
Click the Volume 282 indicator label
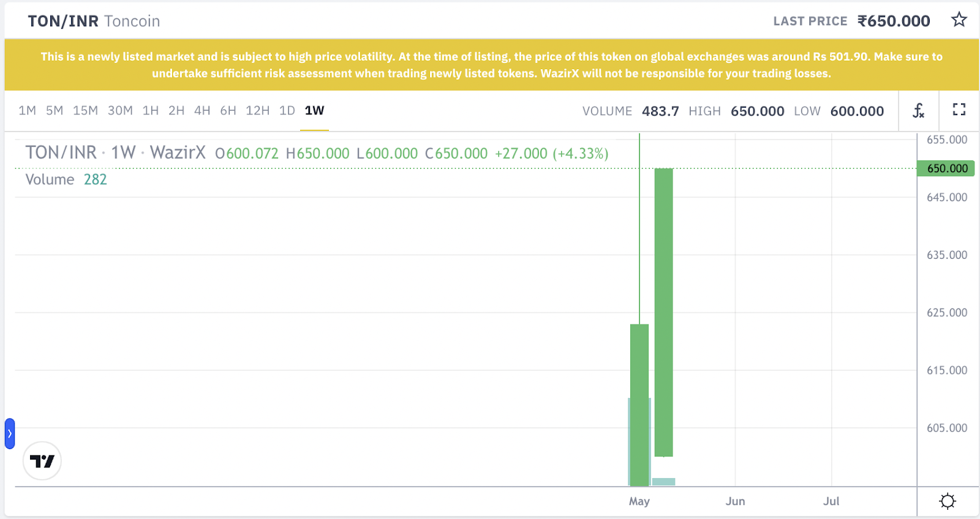[x=66, y=179]
